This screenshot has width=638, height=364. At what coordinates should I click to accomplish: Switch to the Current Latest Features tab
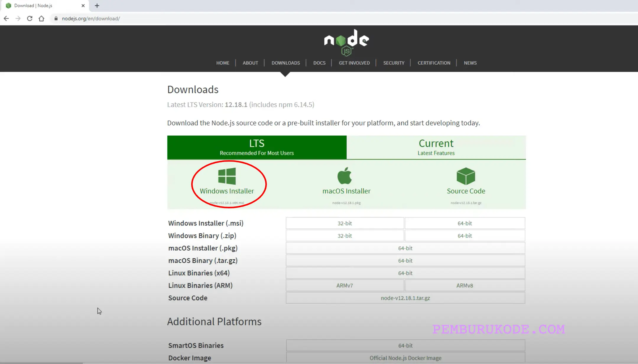coord(436,147)
